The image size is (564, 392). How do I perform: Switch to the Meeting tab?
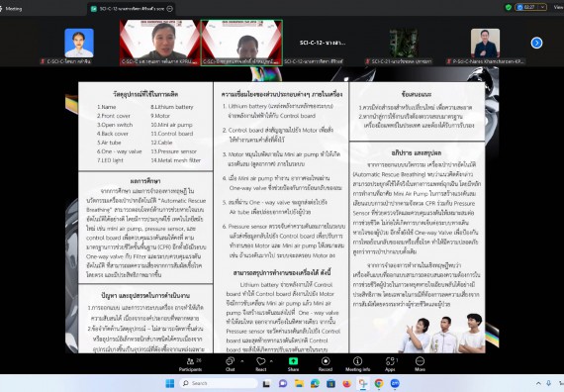point(13,9)
